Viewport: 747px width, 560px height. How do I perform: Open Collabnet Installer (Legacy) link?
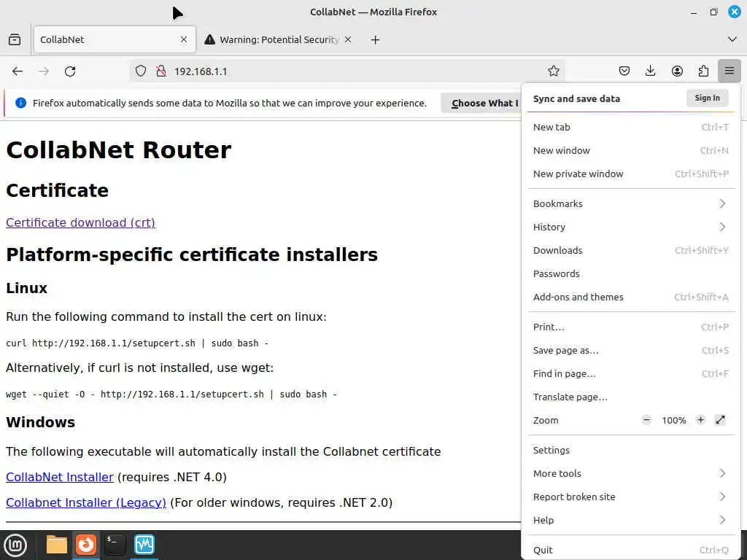click(86, 503)
